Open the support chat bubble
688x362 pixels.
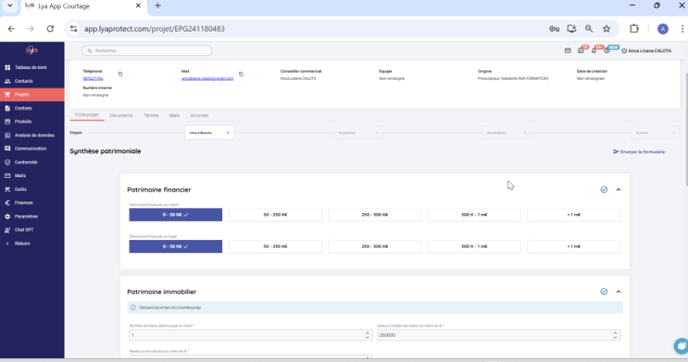pos(681,346)
